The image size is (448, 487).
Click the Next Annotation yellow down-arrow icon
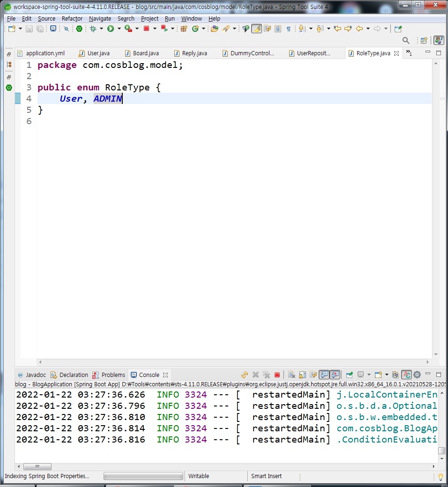302,29
